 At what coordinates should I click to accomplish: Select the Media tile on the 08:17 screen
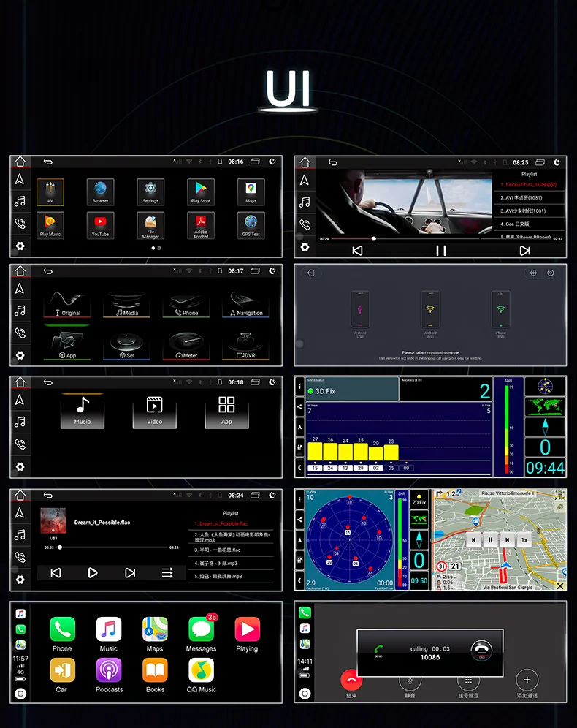(126, 305)
